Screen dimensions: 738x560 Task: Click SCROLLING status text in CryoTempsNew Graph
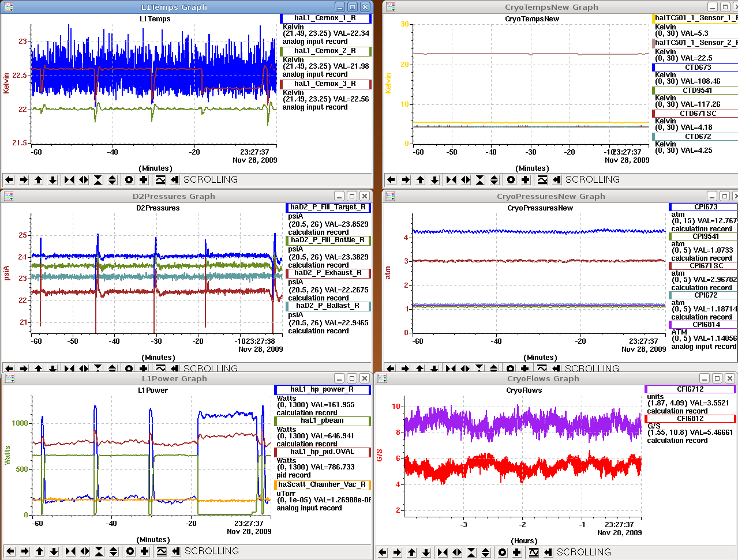(592, 180)
